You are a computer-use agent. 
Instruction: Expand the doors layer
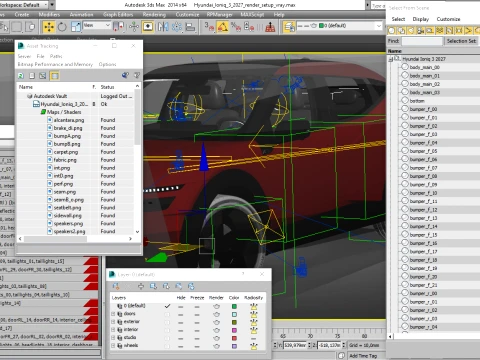tap(113, 314)
